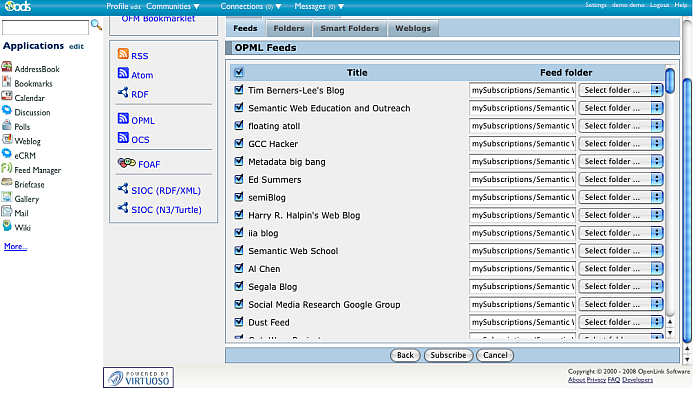The width and height of the screenshot is (700, 401).
Task: Uncheck Tim Berners-Lee's Blog checkbox
Action: [x=239, y=90]
